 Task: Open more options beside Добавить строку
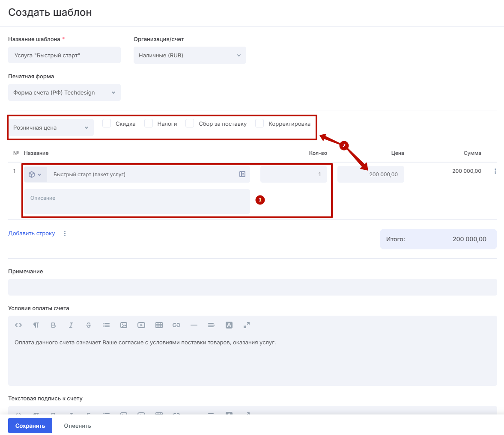pyautogui.click(x=65, y=234)
